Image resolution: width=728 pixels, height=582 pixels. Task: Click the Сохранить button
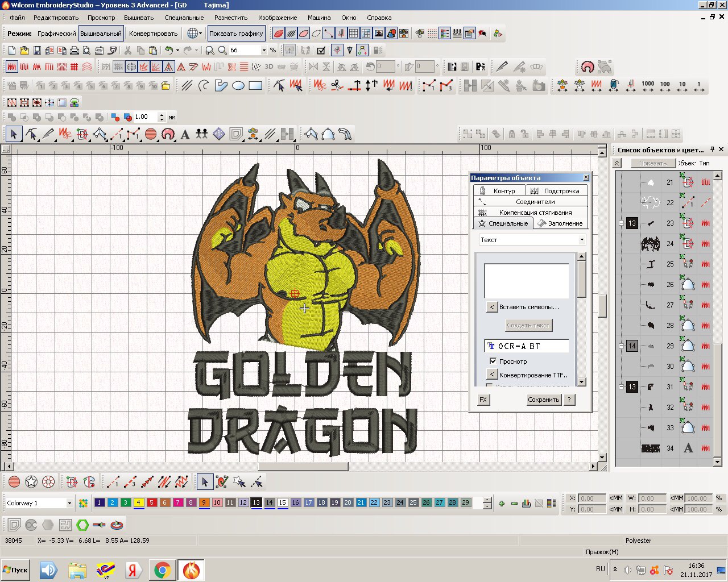543,400
